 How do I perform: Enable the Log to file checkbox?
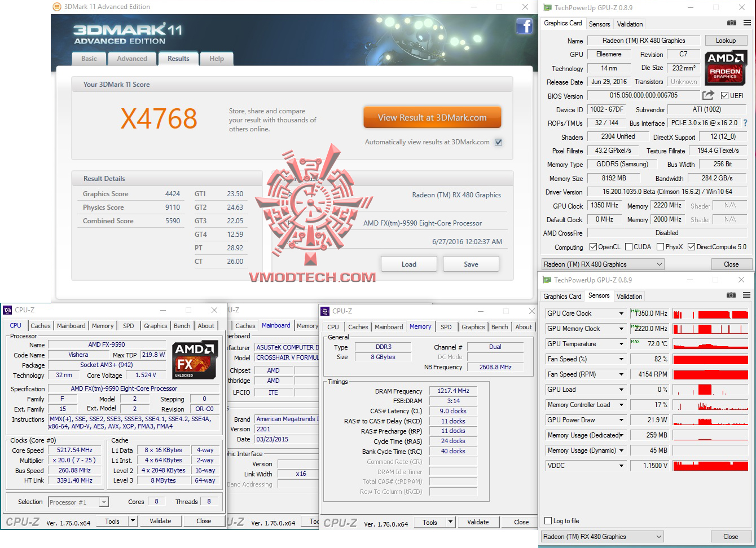pyautogui.click(x=548, y=521)
